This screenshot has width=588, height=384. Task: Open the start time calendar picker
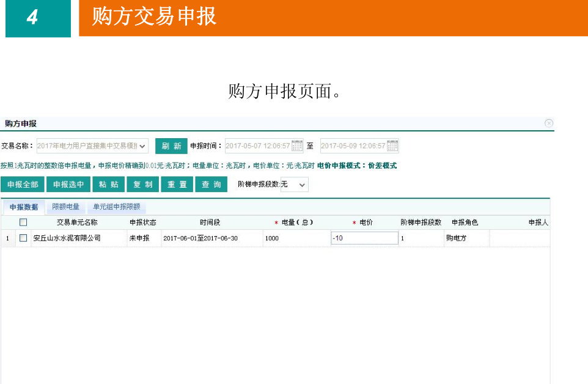pos(297,146)
